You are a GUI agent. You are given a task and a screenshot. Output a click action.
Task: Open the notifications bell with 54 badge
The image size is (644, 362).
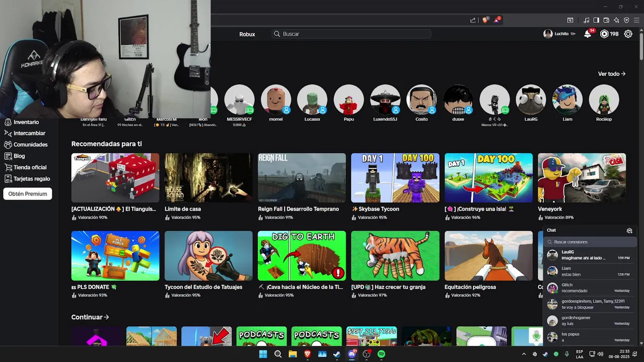[x=588, y=34]
